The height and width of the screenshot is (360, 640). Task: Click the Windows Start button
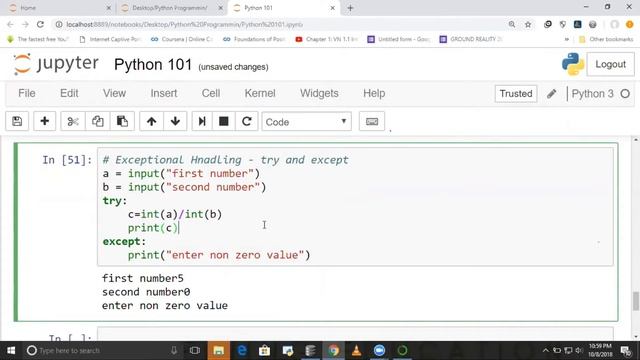coord(11,350)
